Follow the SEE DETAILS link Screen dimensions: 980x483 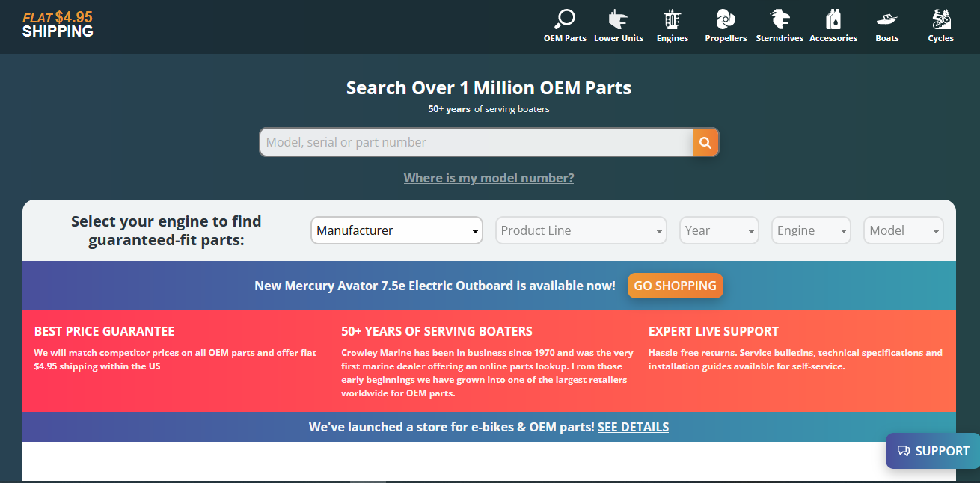click(x=633, y=427)
